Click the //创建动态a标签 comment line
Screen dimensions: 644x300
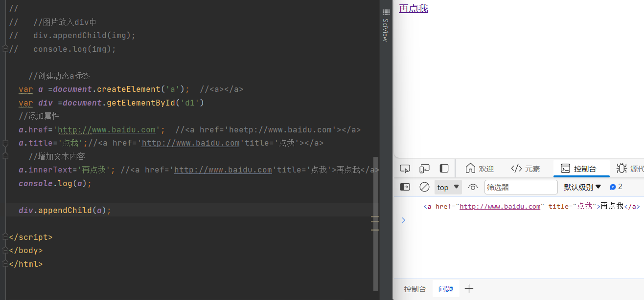coord(59,76)
